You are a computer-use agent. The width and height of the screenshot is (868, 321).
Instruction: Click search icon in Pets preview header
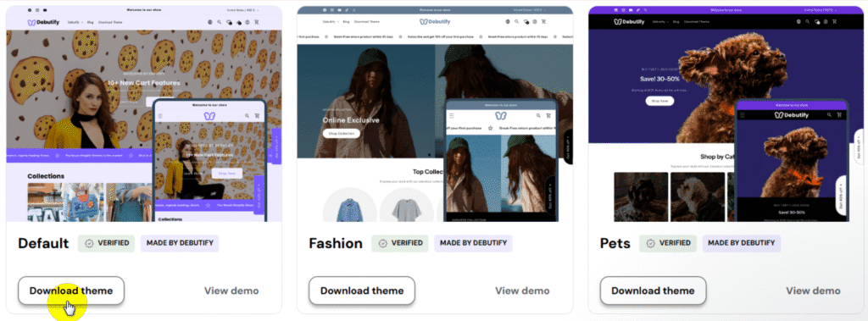[807, 21]
